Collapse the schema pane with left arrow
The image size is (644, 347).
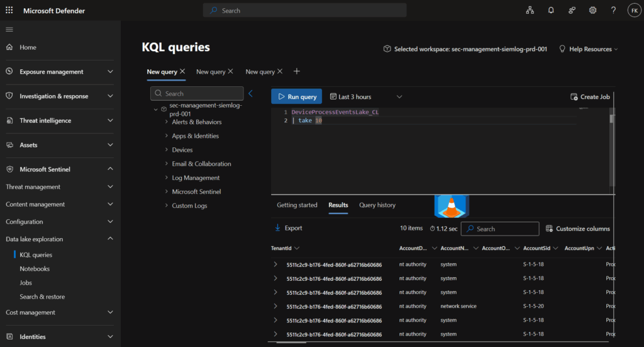pos(250,93)
